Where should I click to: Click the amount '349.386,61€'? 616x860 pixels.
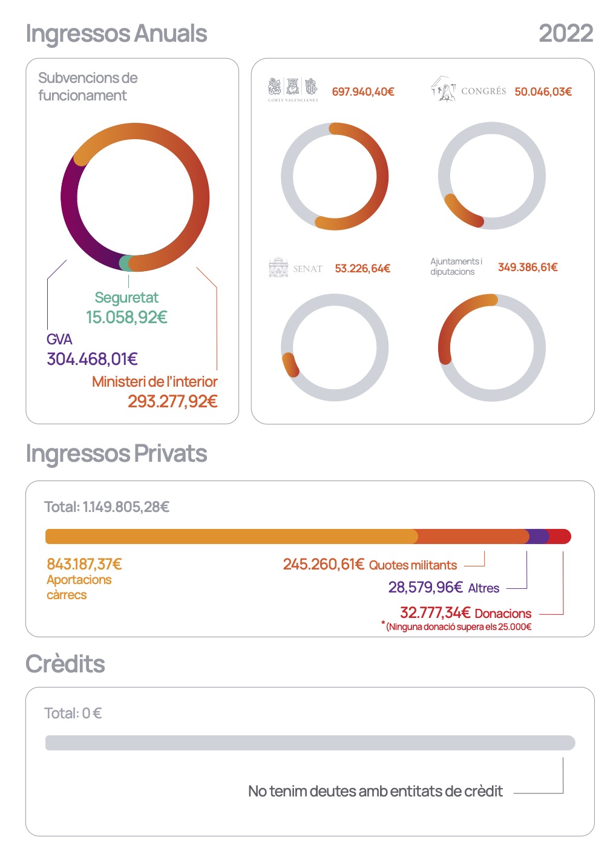tap(528, 267)
